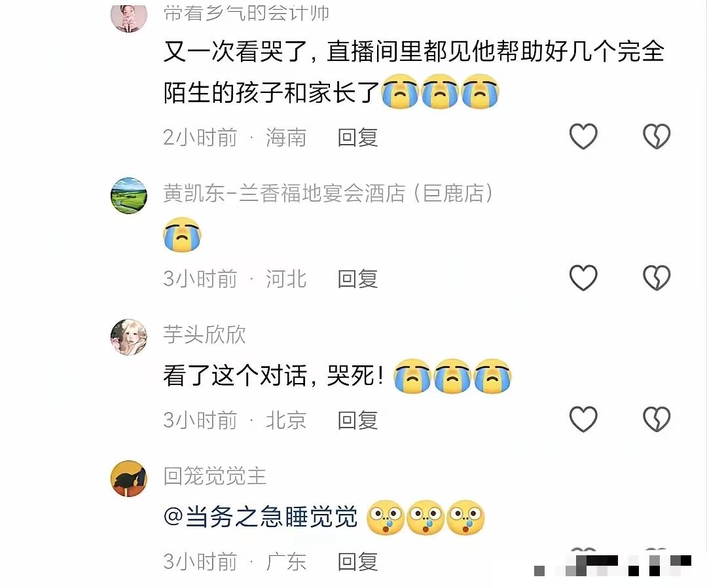Reply to 芋头欣欣's Beijing comment
The height and width of the screenshot is (588, 707).
click(x=357, y=420)
